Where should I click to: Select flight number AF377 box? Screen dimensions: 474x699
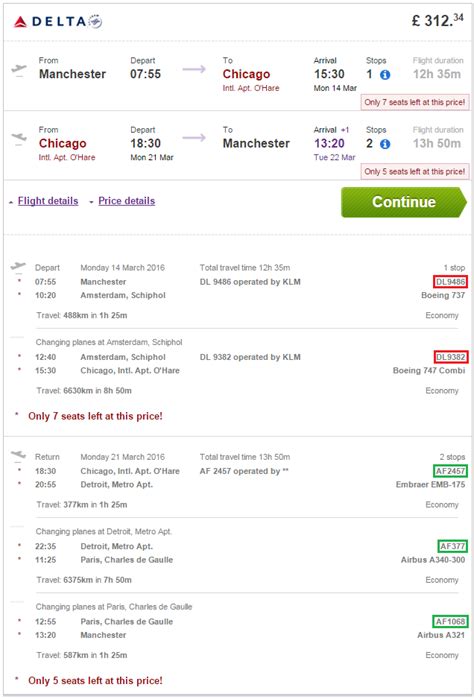tap(452, 546)
